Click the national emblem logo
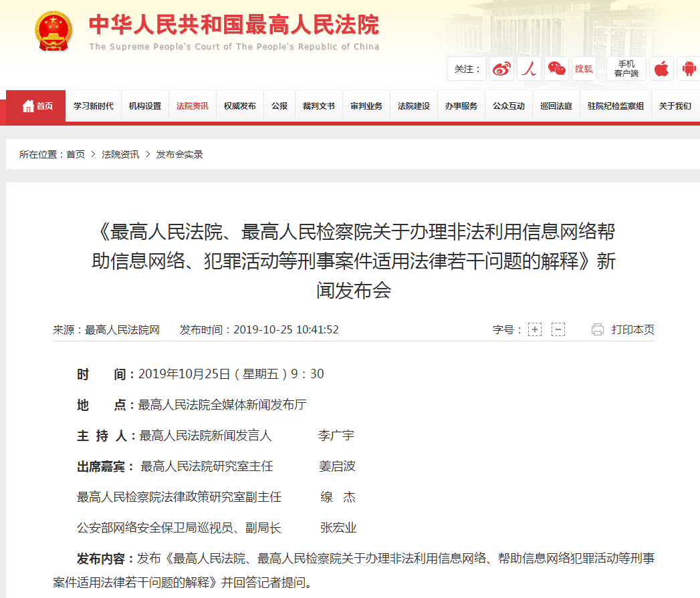This screenshot has width=700, height=598. 53,31
